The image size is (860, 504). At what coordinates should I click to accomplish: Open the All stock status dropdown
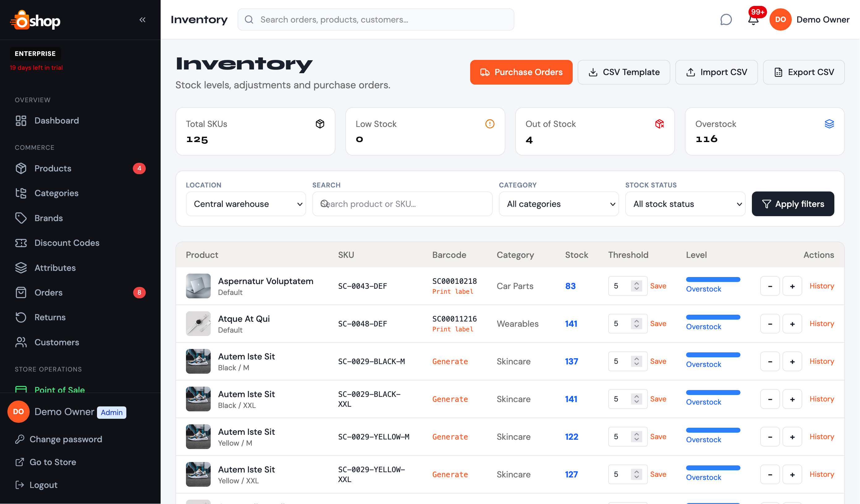pos(685,204)
